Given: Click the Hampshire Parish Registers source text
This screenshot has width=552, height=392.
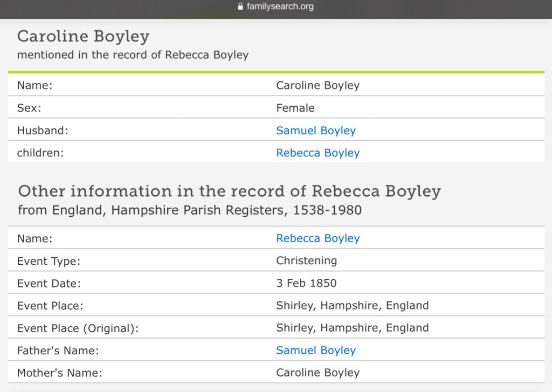Looking at the screenshot, I should tap(190, 210).
